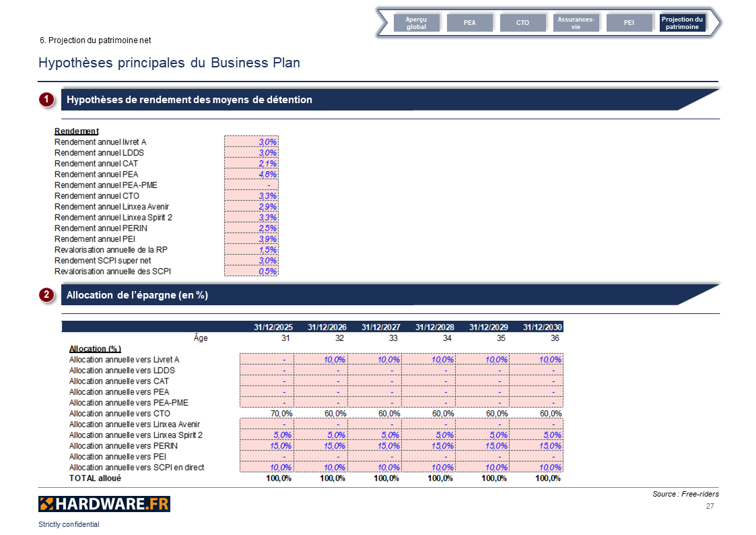This screenshot has width=756, height=535.
Task: Select the Rendement annuel PEI 3,9% cell
Action: [251, 239]
